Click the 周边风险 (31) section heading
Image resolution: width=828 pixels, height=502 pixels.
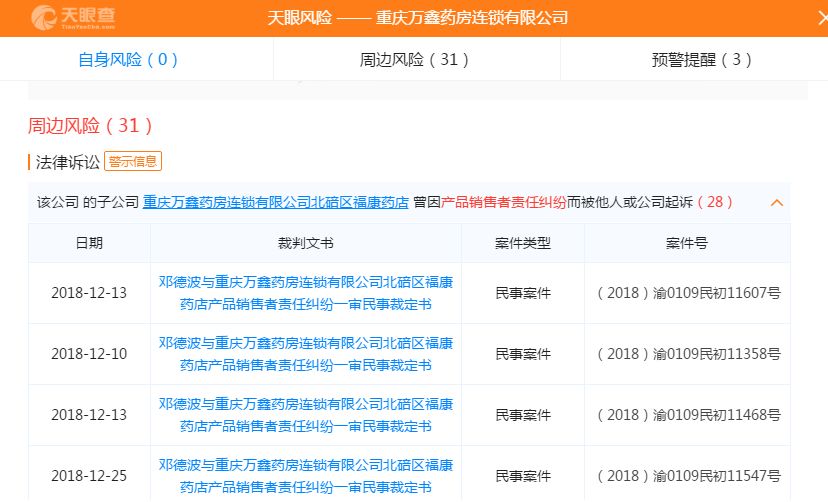(x=91, y=126)
